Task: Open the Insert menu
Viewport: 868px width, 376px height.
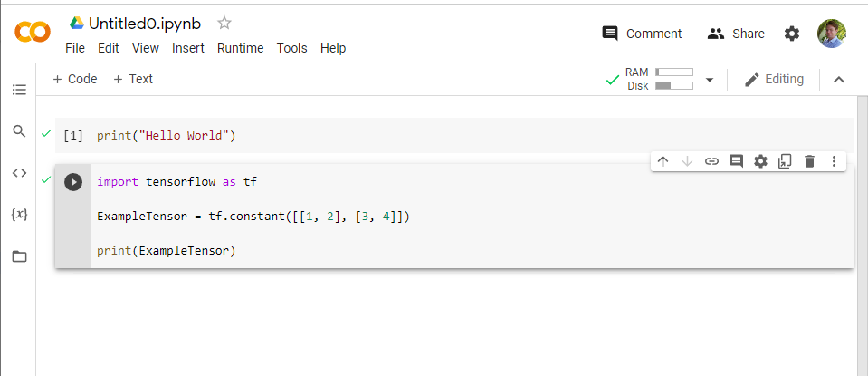Action: [188, 48]
